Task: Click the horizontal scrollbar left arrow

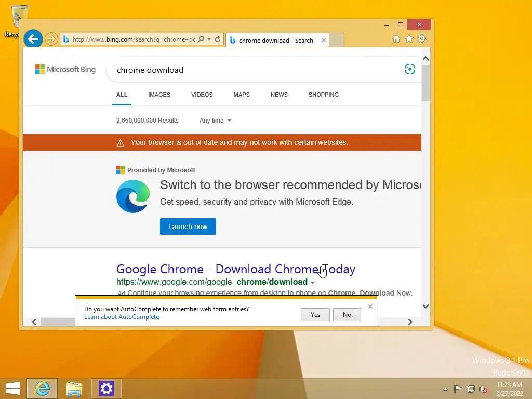Action: point(34,322)
